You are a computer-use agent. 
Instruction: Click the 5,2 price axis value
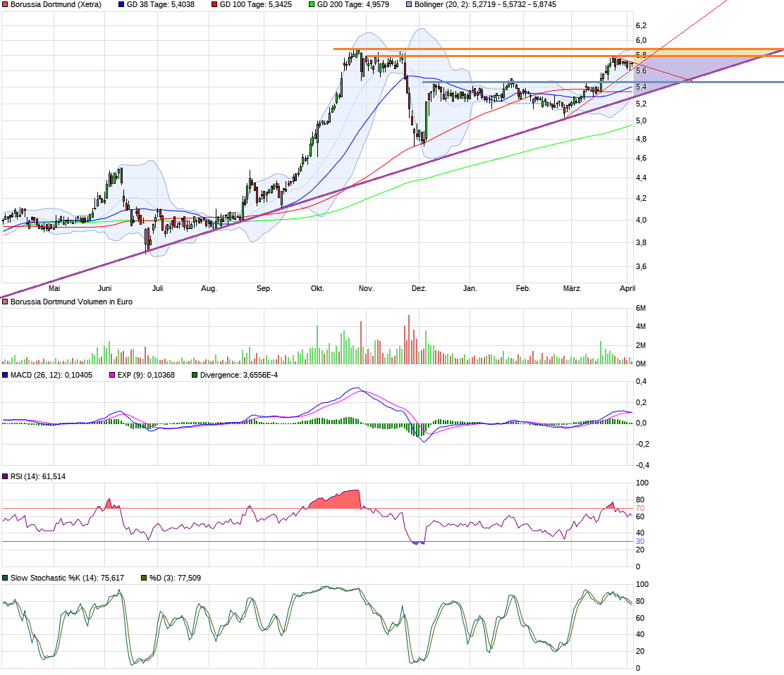[641, 104]
